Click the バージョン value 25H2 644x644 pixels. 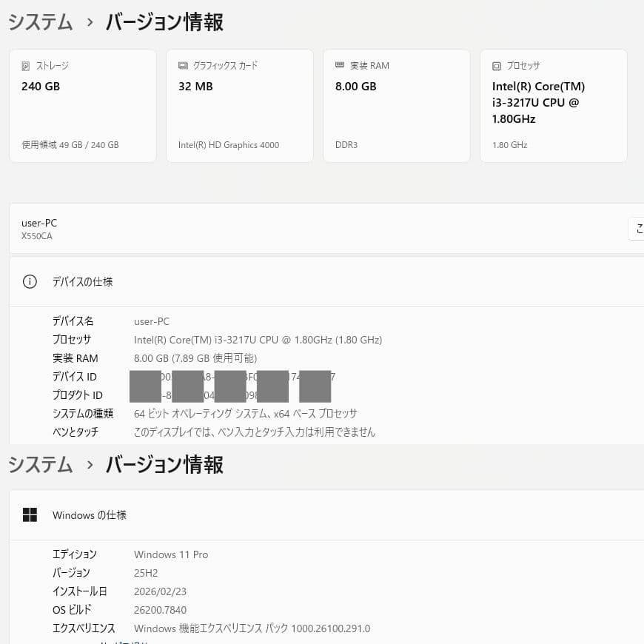146,573
